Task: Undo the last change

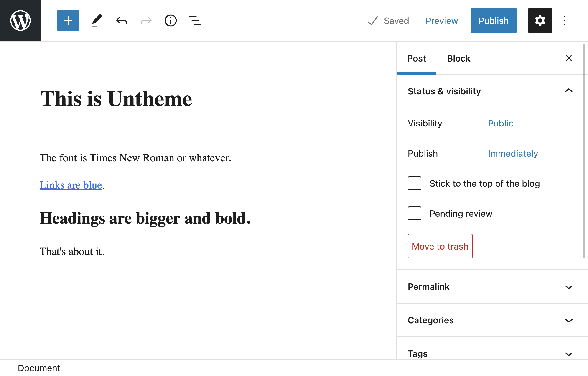Action: point(121,21)
